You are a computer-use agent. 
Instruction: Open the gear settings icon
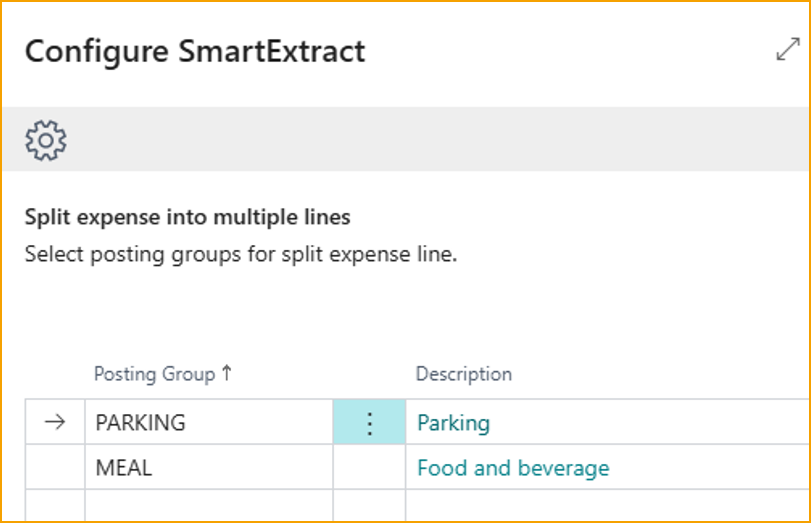[46, 140]
